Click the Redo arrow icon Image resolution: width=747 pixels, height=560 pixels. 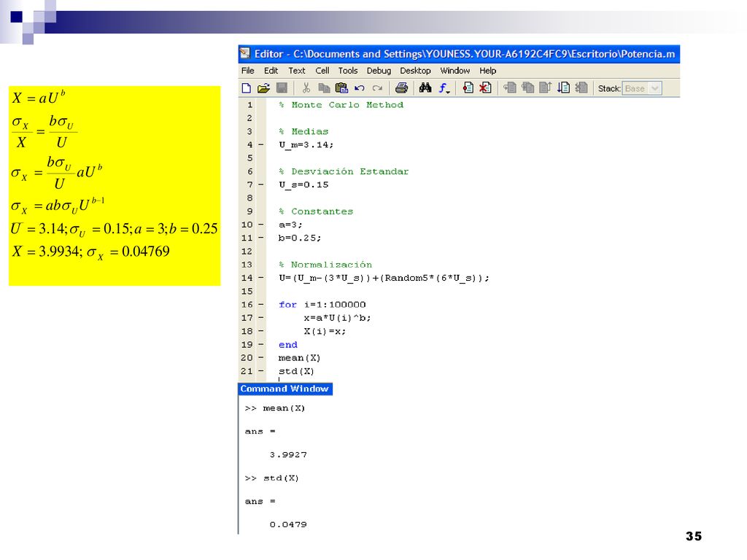[x=377, y=88]
